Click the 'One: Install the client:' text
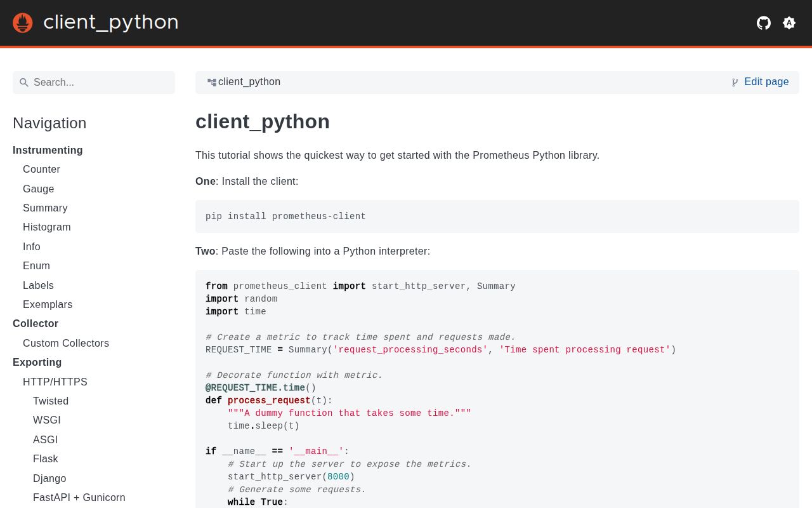This screenshot has height=508, width=812. pyautogui.click(x=247, y=182)
